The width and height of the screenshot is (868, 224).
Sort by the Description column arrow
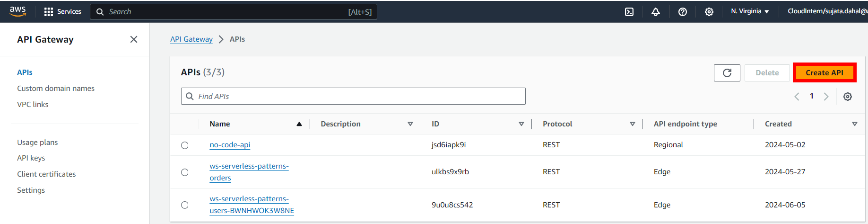click(410, 124)
